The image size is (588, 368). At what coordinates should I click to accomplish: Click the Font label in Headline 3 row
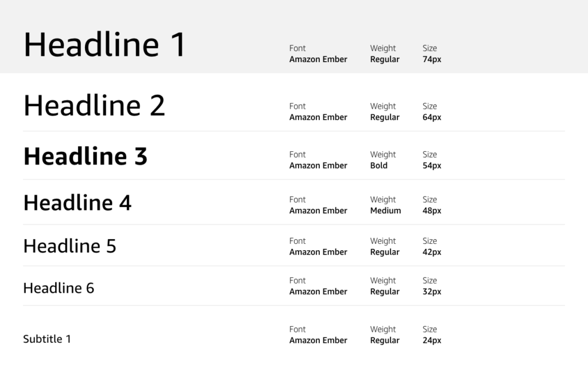coord(297,155)
